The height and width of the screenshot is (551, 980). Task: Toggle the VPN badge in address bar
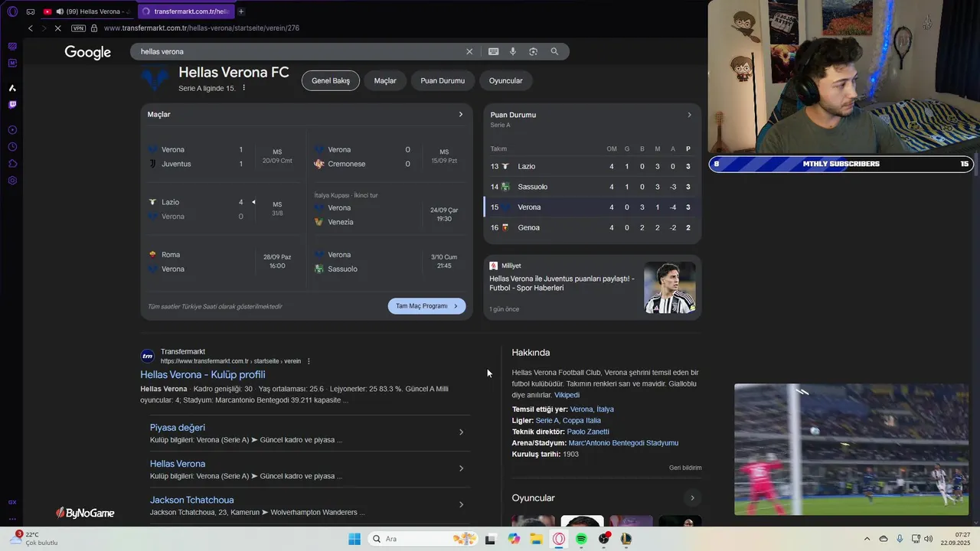coord(78,28)
